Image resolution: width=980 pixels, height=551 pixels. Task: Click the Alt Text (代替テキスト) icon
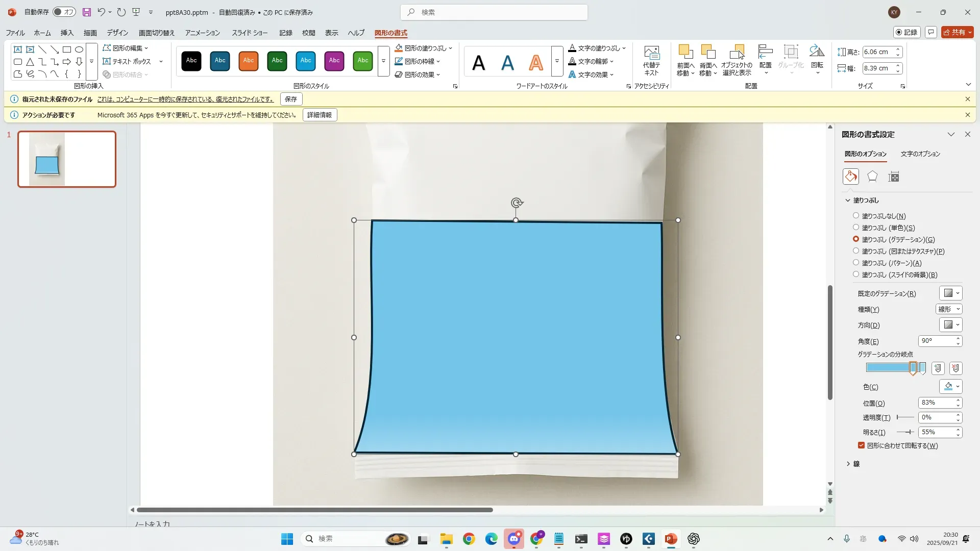(x=651, y=60)
